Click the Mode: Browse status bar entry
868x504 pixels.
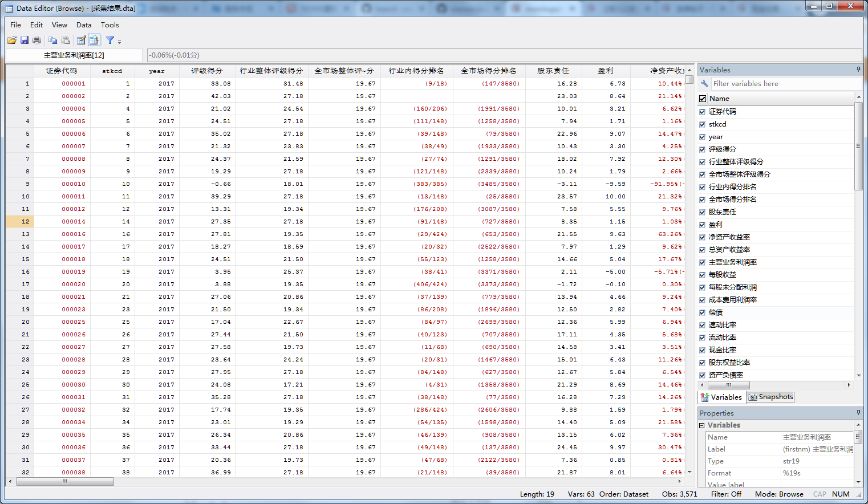(x=779, y=494)
